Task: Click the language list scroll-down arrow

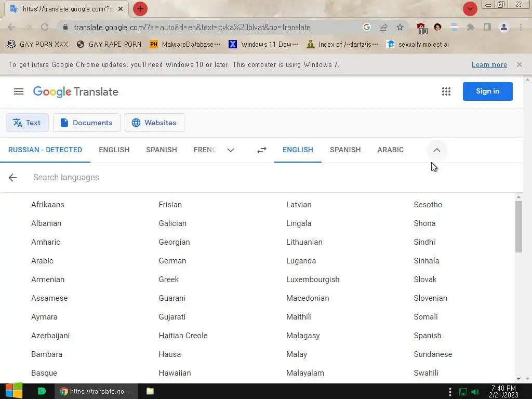Action: coord(518,378)
